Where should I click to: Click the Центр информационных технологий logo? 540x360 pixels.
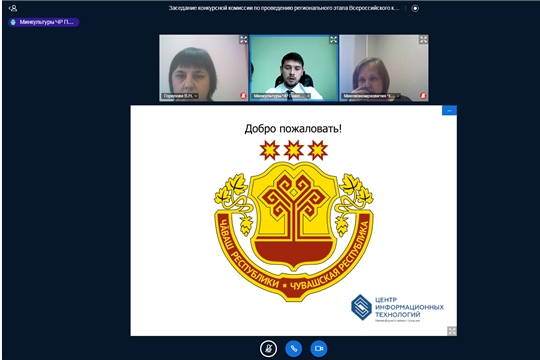point(397,308)
